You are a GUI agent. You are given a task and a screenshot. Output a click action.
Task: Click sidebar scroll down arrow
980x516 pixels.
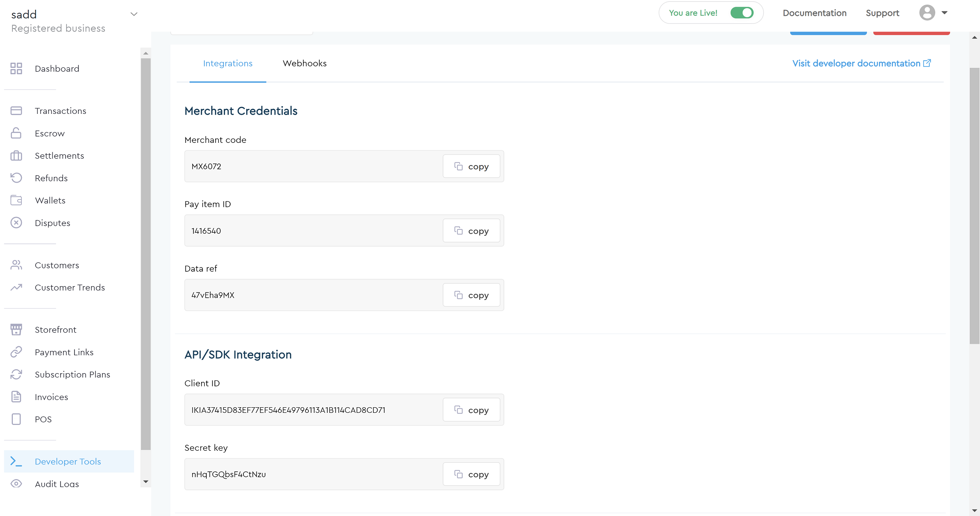146,482
